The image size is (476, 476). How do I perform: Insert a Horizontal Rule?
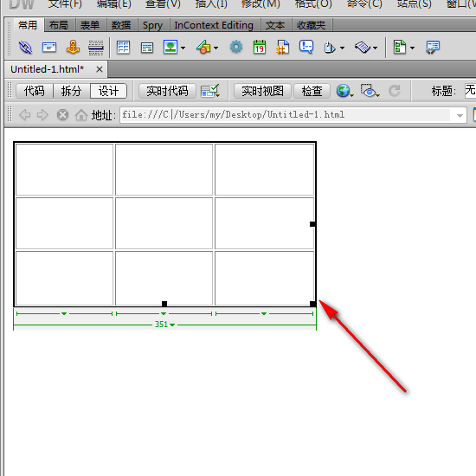click(96, 48)
